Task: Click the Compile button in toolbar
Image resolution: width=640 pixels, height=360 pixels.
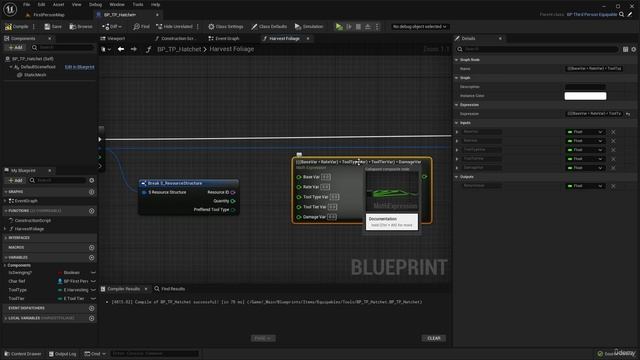Action: [x=17, y=27]
